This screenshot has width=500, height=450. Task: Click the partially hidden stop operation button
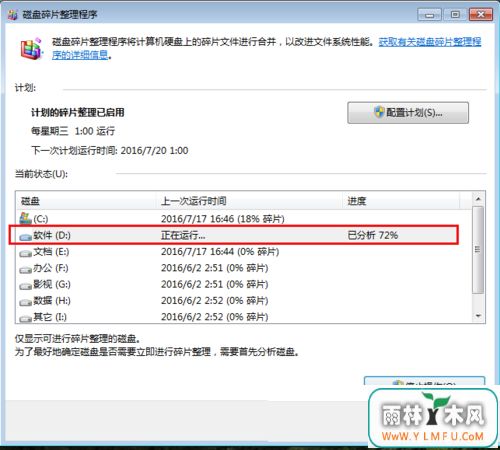[x=424, y=382]
